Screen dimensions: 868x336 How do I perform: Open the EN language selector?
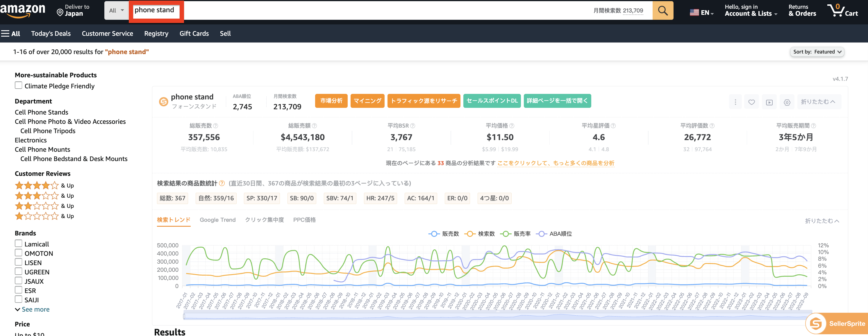[x=701, y=12]
